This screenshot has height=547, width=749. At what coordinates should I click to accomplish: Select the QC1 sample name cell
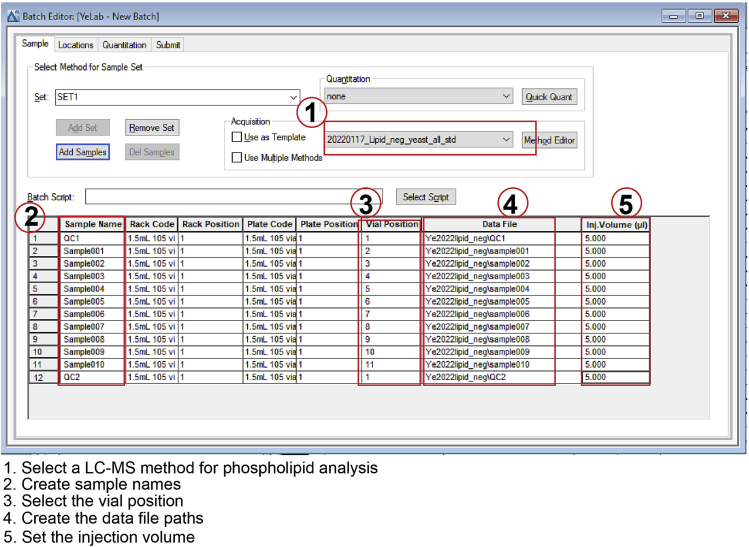92,238
